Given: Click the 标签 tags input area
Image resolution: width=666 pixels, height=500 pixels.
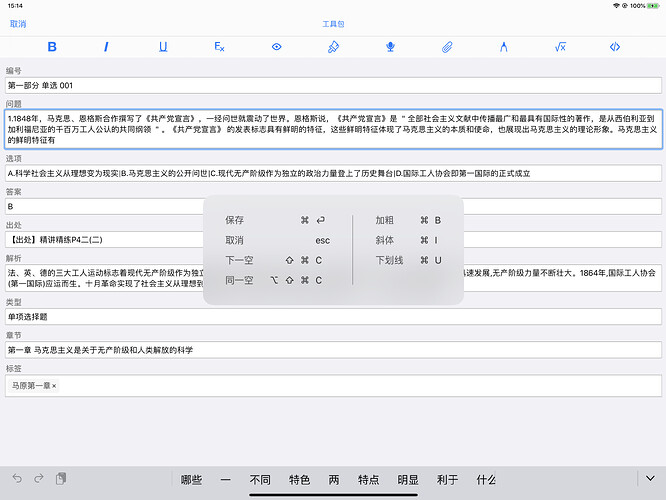Looking at the screenshot, I should point(333,386).
